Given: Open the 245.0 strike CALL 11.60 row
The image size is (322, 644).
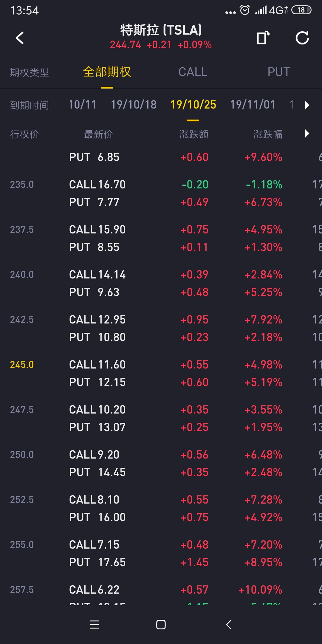Looking at the screenshot, I should pyautogui.click(x=97, y=365).
